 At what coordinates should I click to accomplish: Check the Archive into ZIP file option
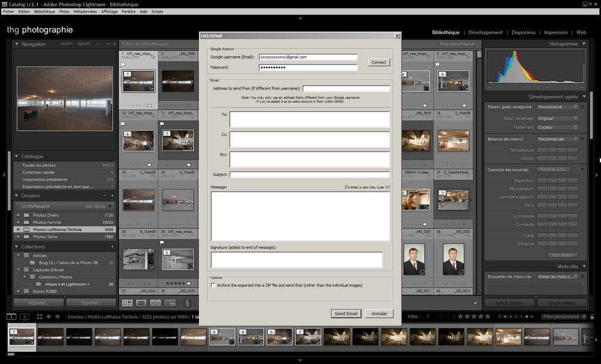213,285
